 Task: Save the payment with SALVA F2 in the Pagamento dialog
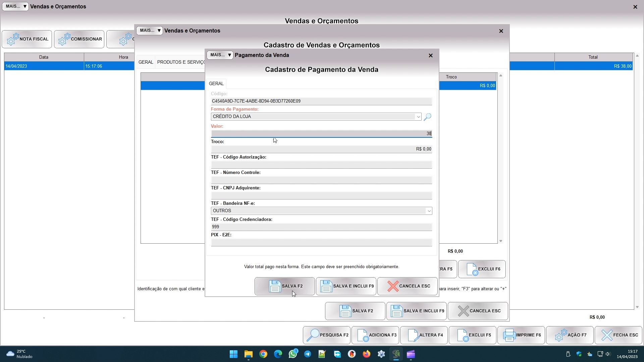pos(284,286)
